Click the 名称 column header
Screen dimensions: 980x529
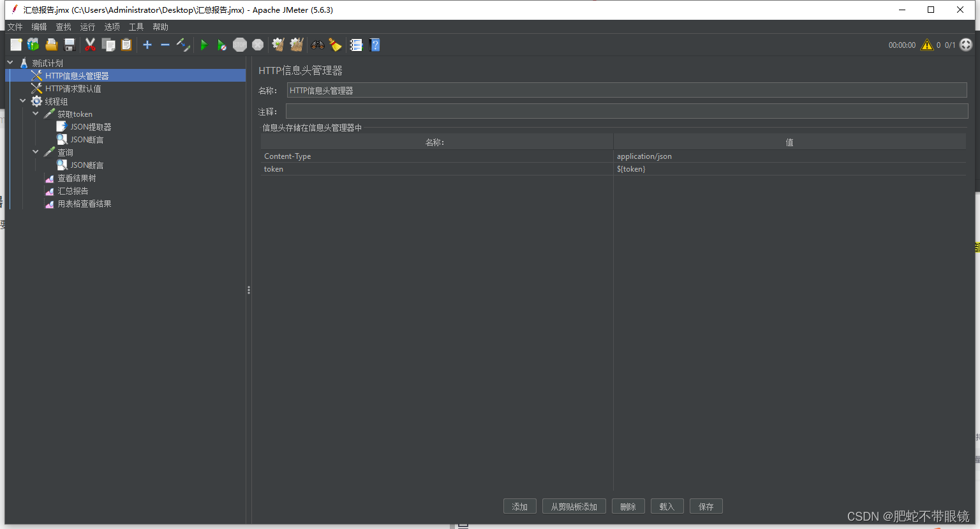tap(436, 142)
